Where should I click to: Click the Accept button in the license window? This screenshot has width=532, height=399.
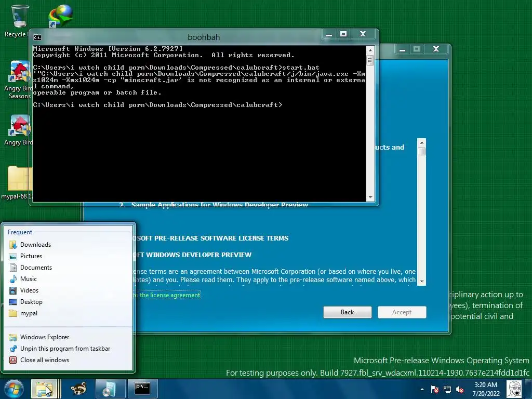click(402, 312)
